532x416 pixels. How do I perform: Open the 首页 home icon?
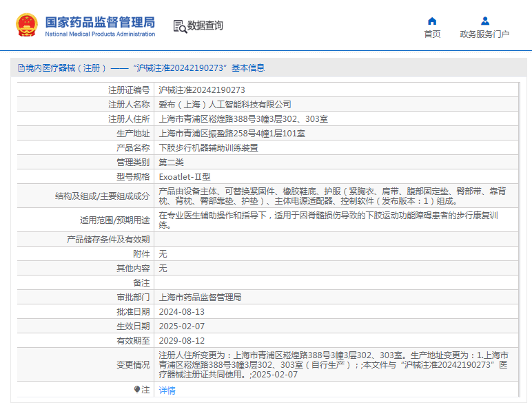(x=432, y=21)
